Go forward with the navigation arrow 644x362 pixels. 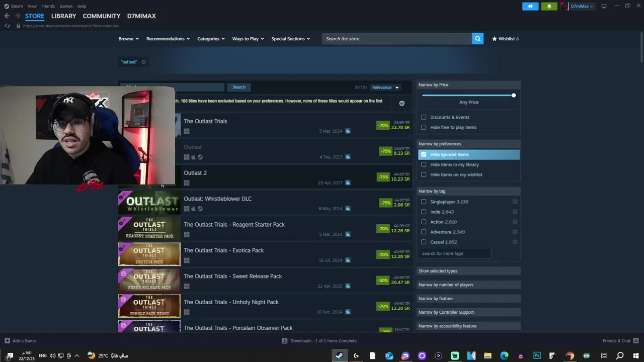click(18, 16)
